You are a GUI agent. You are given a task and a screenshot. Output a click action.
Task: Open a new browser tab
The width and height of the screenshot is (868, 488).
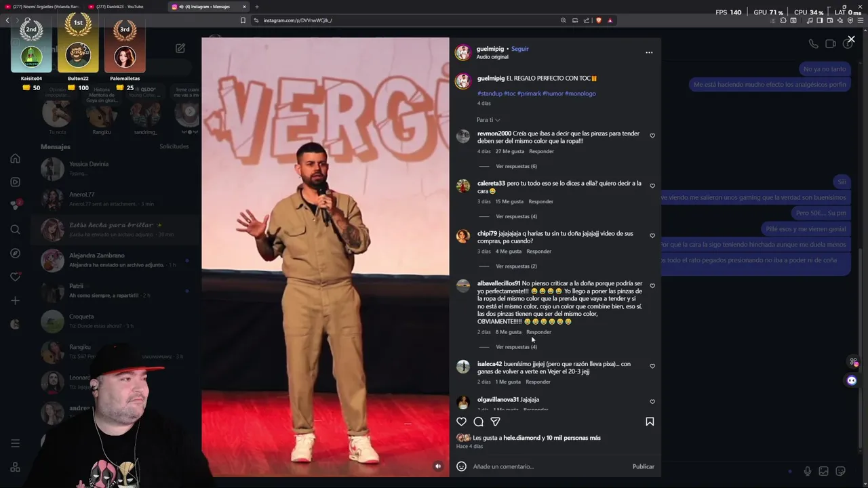coord(257,7)
